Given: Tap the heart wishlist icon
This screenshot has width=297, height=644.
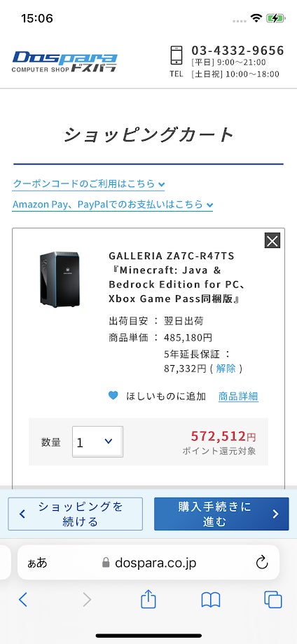Looking at the screenshot, I should pyautogui.click(x=113, y=395).
